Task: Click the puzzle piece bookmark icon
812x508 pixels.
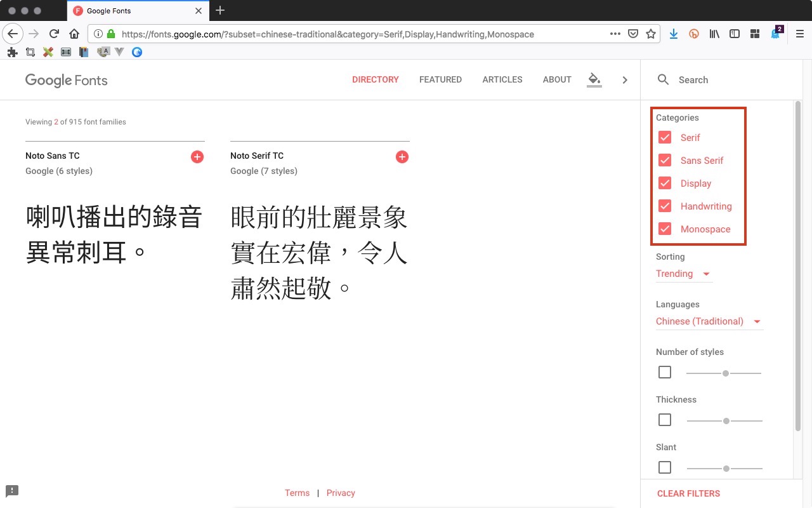Action: tap(12, 52)
